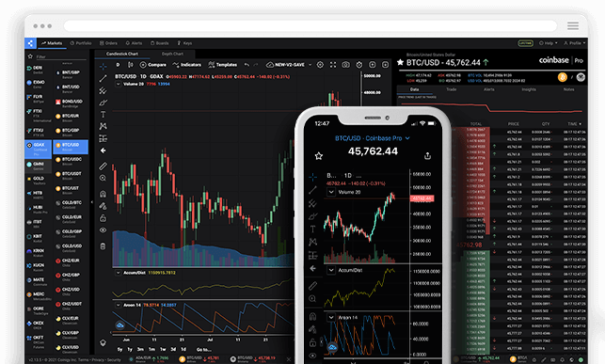Viewport: 605px width, 364px height.
Task: Open the Markets tab
Action: (52, 43)
